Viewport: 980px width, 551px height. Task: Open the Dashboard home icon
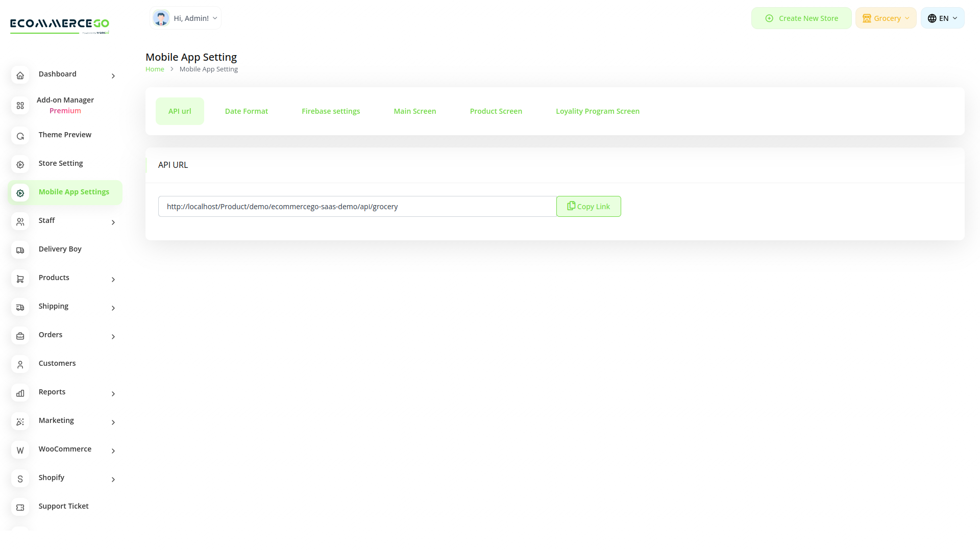(20, 75)
